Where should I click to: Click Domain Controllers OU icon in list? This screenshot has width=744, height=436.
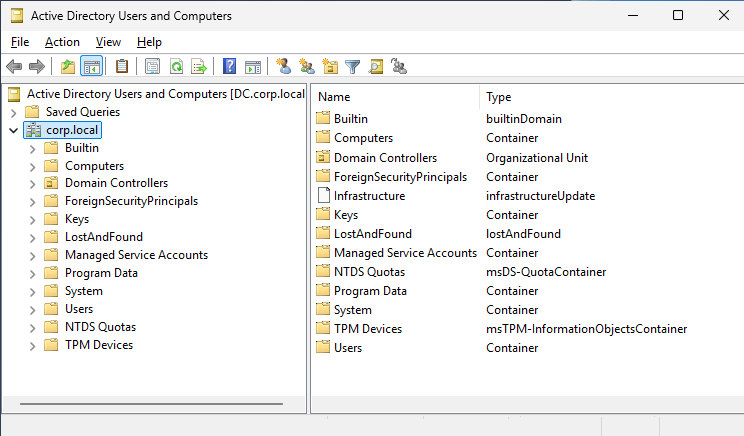[323, 157]
